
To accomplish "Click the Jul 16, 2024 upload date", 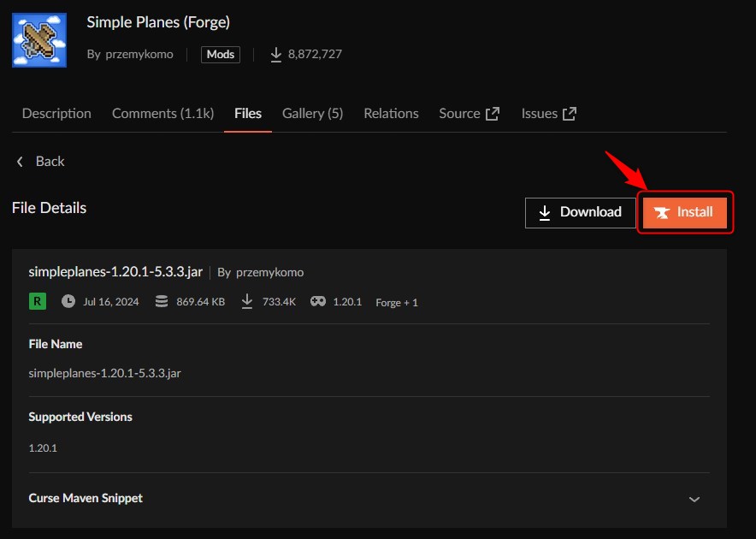I will (111, 302).
